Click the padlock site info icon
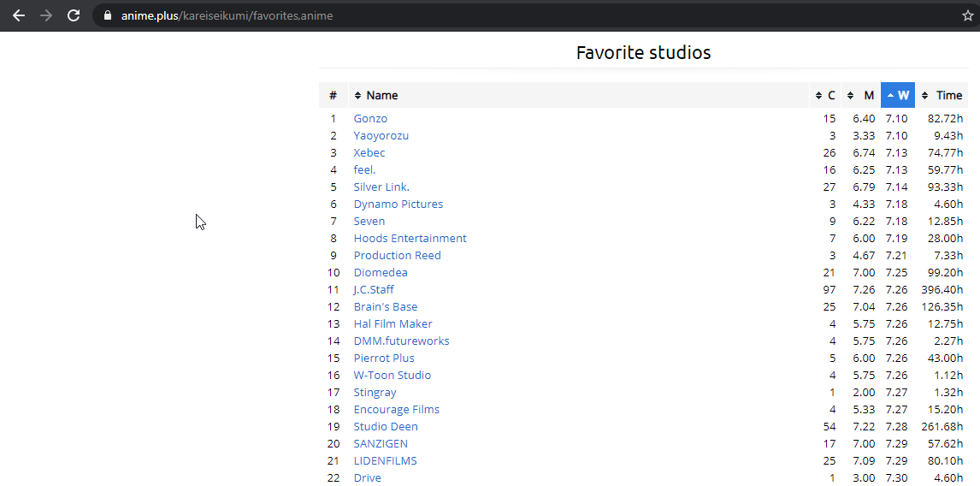 [107, 15]
